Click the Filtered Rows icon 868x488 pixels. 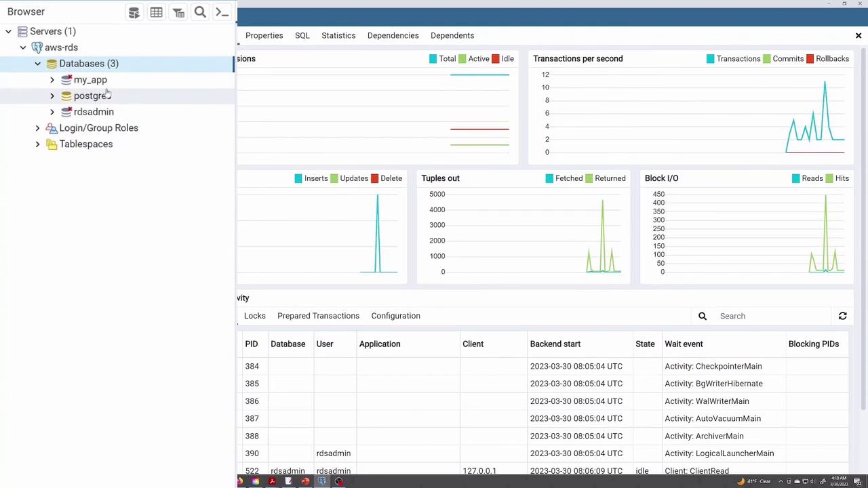click(178, 12)
